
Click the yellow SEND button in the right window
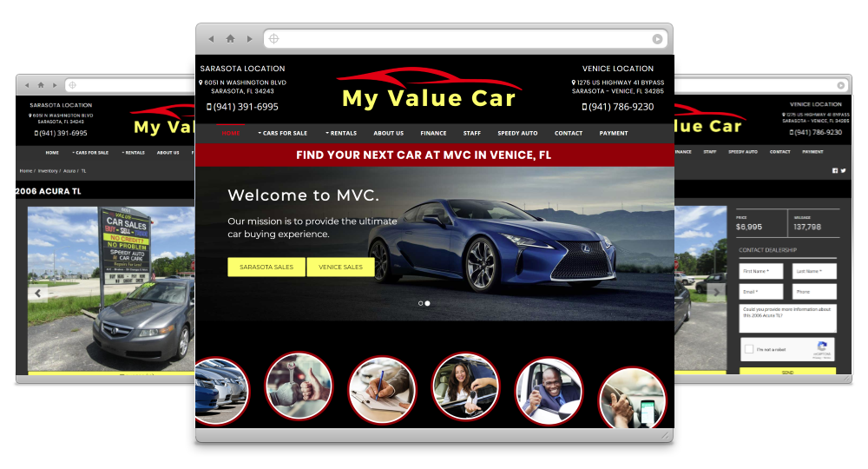pos(788,372)
